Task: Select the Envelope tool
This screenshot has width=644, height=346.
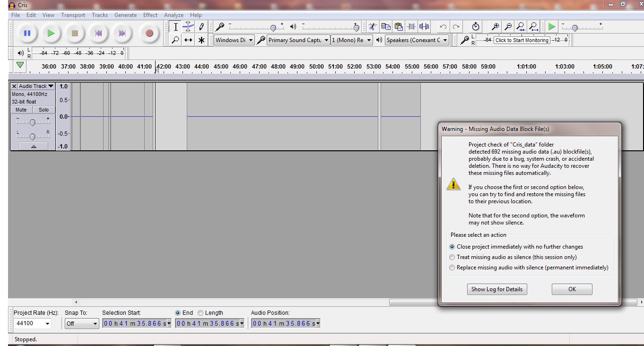Action: tap(188, 27)
